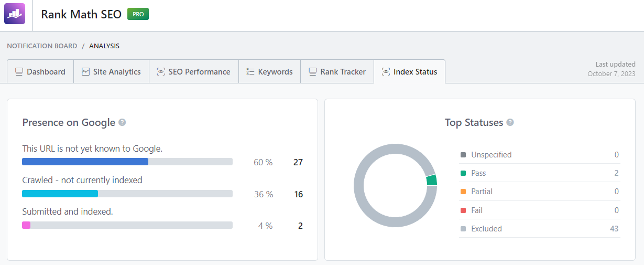Viewport: 644px width, 265px height.
Task: Click the Excluded legend swatch
Action: [x=463, y=229]
